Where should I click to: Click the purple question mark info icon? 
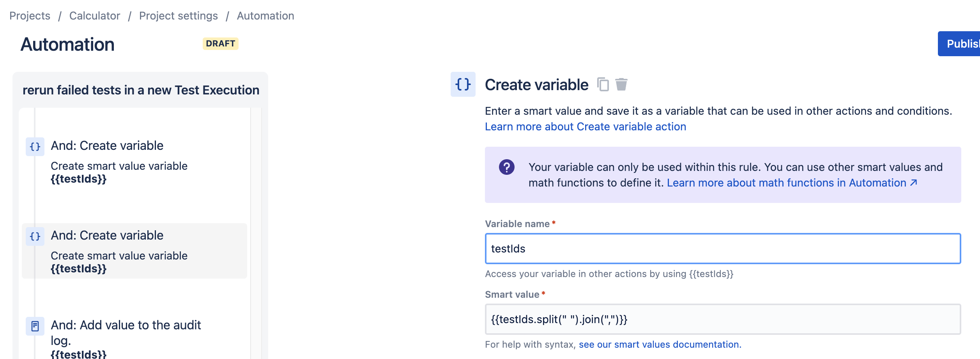[x=507, y=167]
